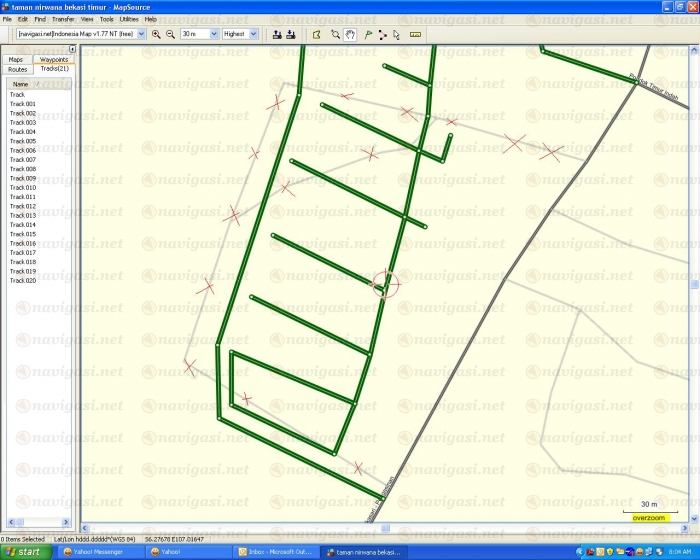Viewport: 700px width, 560px height.
Task: Sort tracks by the Name column header
Action: click(x=20, y=85)
